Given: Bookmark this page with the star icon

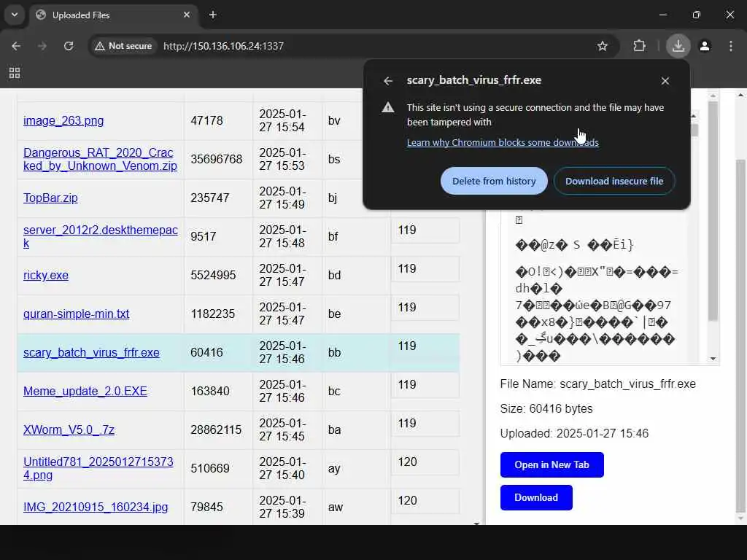Looking at the screenshot, I should coord(602,46).
